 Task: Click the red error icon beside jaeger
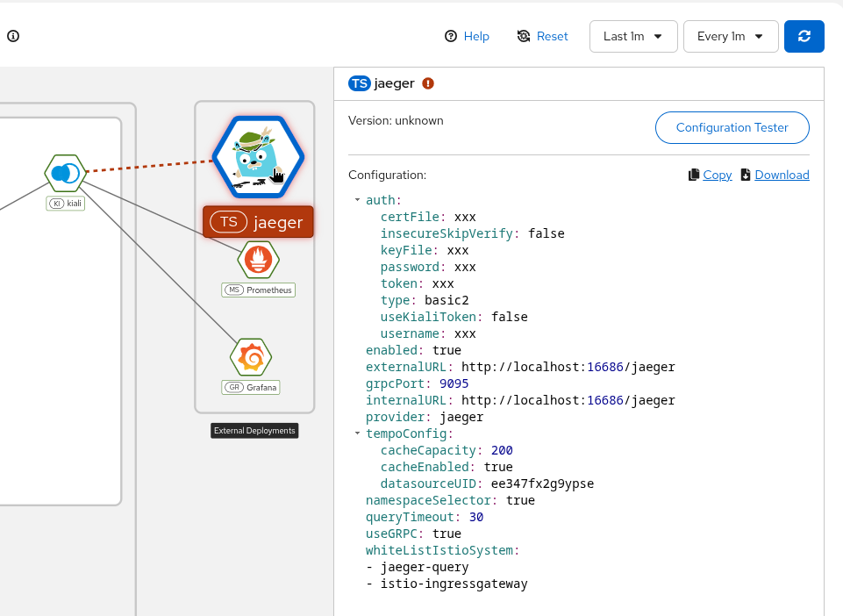[x=428, y=83]
